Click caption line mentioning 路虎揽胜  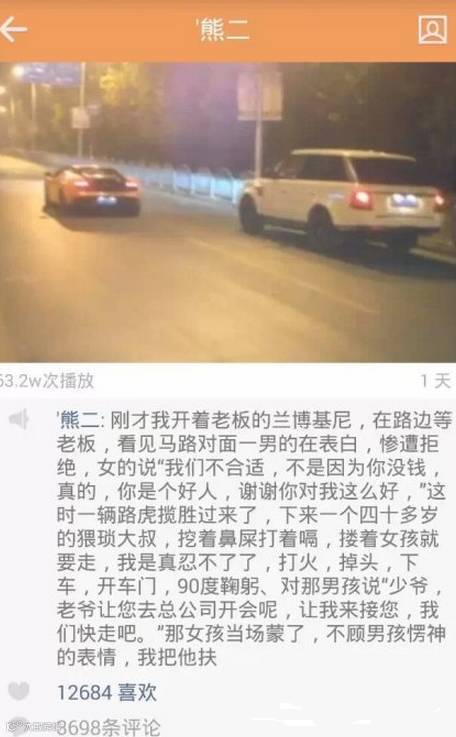(247, 516)
